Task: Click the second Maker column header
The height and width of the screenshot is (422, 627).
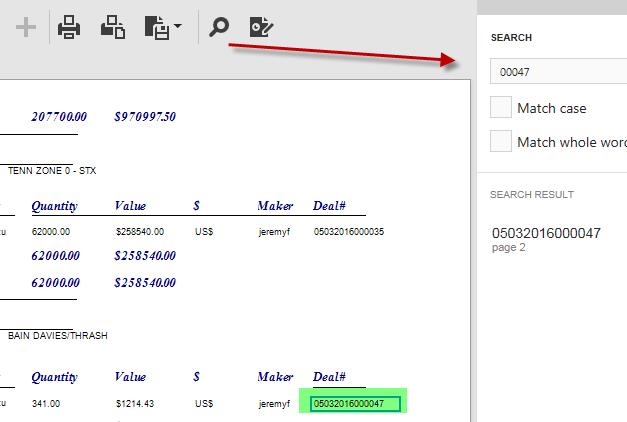Action: point(275,377)
